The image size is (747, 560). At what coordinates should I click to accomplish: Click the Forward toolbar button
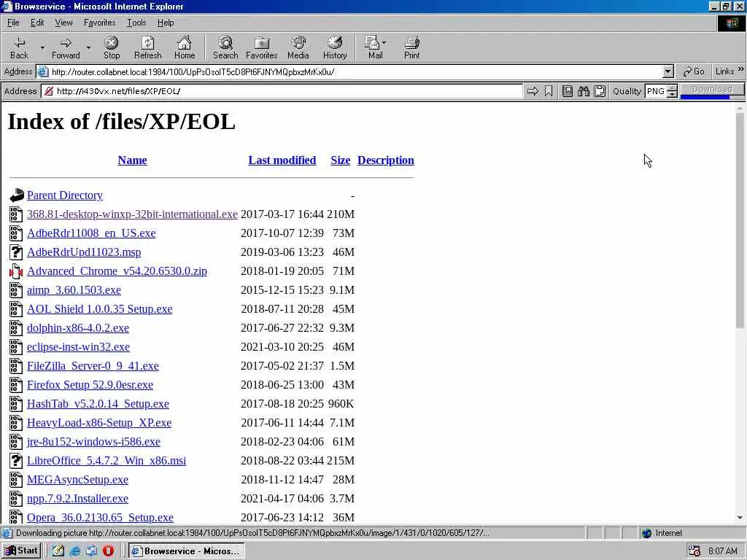(x=66, y=48)
